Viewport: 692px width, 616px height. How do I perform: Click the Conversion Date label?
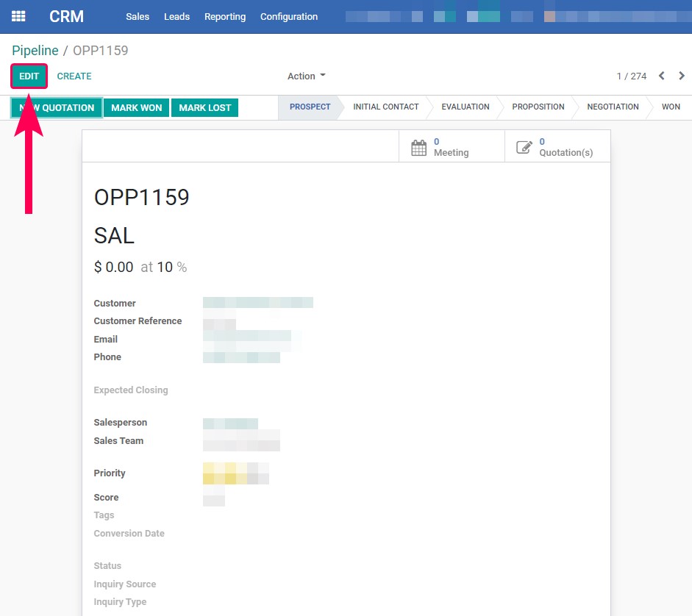(x=129, y=533)
